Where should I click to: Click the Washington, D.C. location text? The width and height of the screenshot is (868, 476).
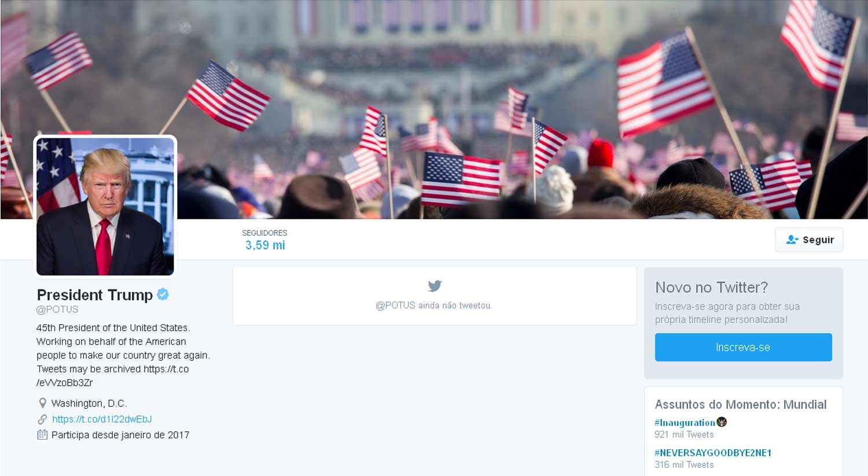click(89, 404)
